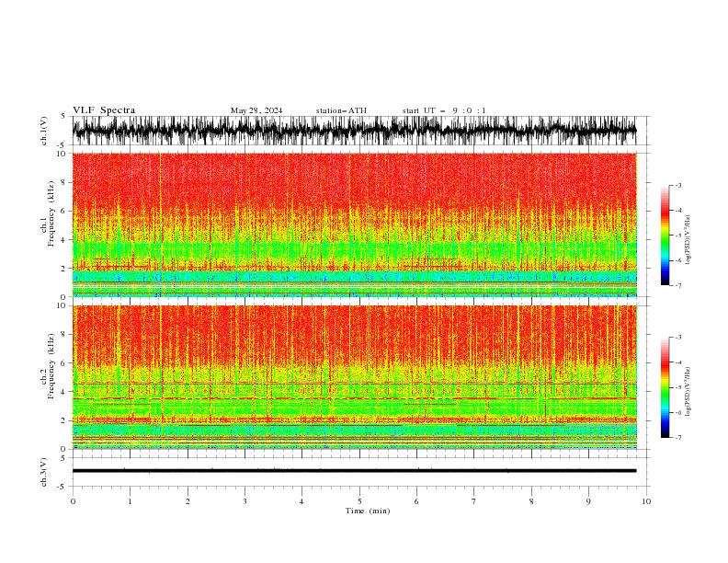Click the 'ch.3(V)' axis label

pyautogui.click(x=44, y=472)
